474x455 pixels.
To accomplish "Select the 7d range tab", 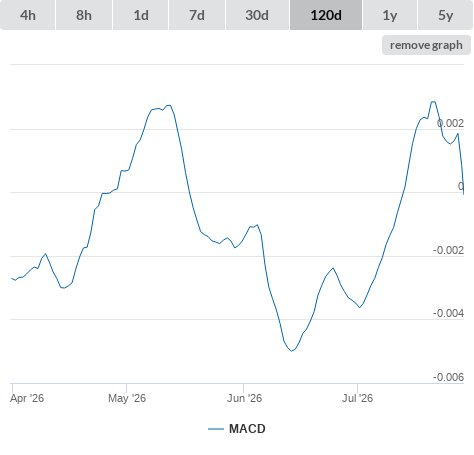I will coord(197,15).
